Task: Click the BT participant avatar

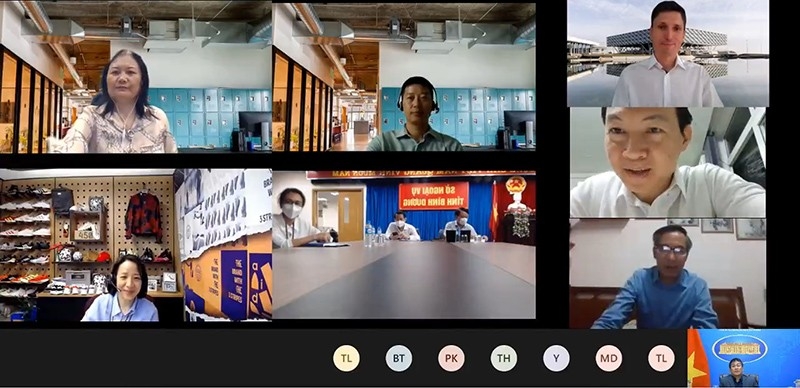Action: (x=398, y=358)
